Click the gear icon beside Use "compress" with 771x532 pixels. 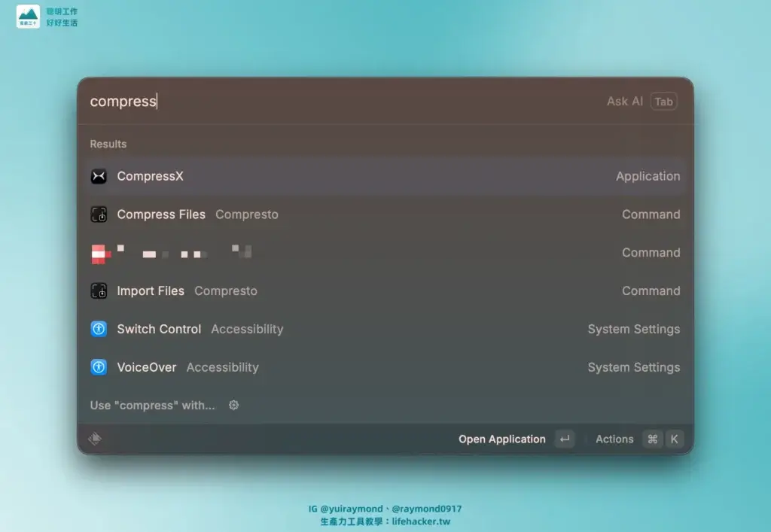pyautogui.click(x=233, y=405)
